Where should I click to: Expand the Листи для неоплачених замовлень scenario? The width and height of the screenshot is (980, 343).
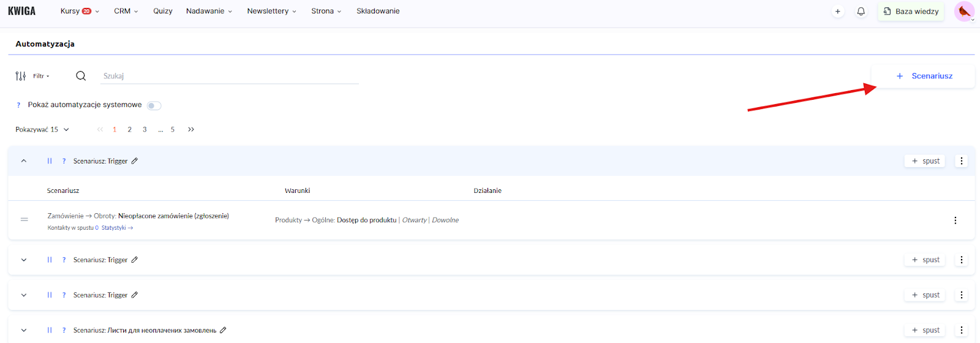pyautogui.click(x=24, y=330)
